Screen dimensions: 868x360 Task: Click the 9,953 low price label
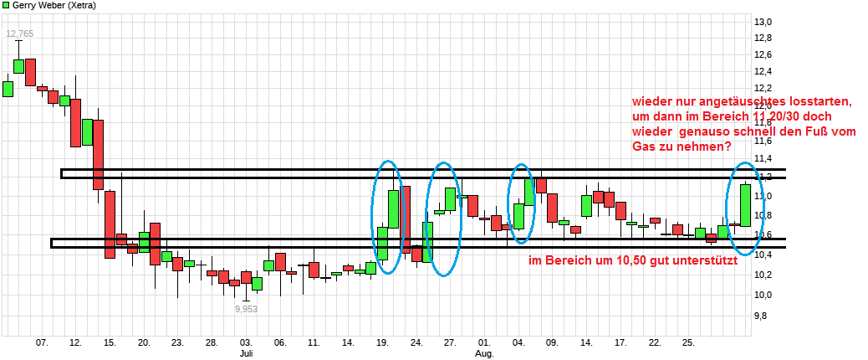tap(247, 308)
